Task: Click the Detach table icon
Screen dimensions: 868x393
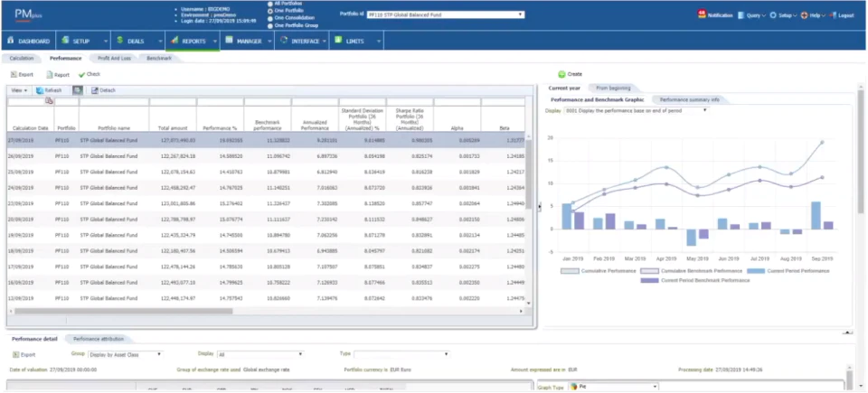Action: (95, 90)
